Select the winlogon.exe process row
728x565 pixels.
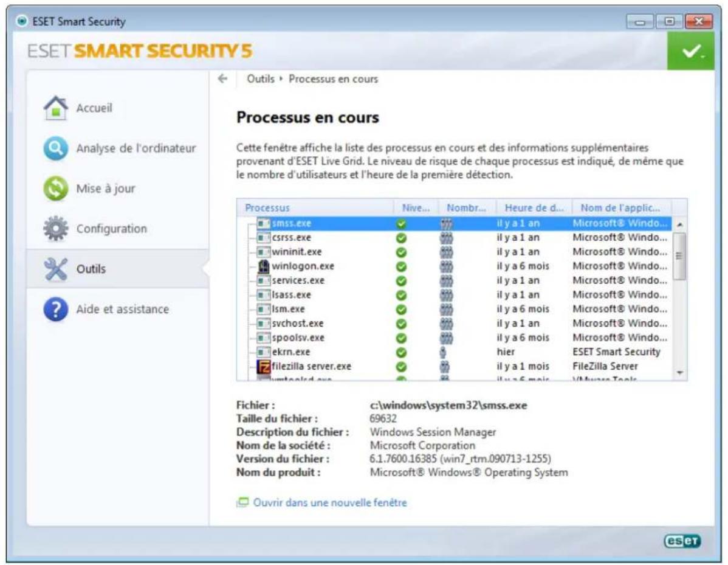tap(455, 266)
